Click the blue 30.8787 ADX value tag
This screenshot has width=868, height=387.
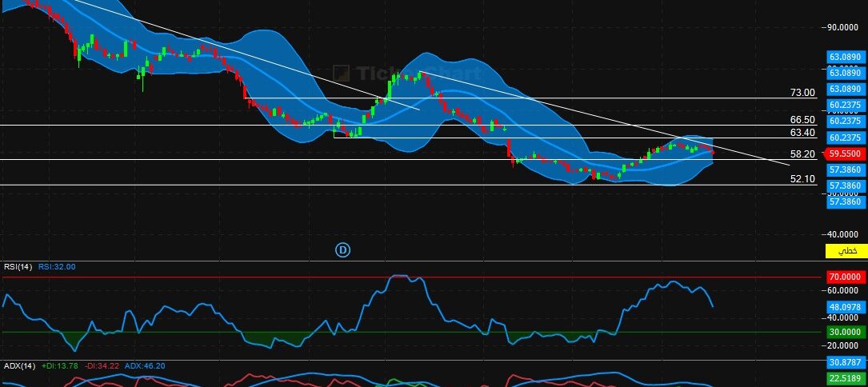tap(844, 363)
